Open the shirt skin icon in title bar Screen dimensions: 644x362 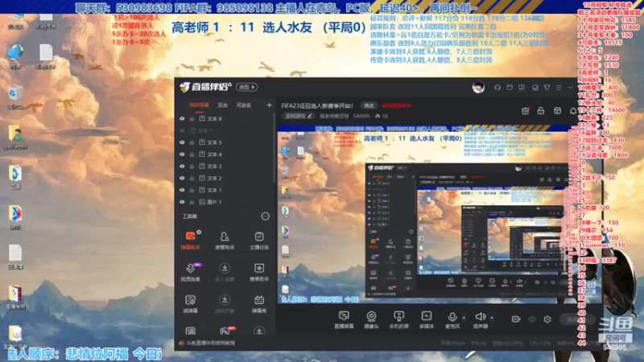click(547, 88)
